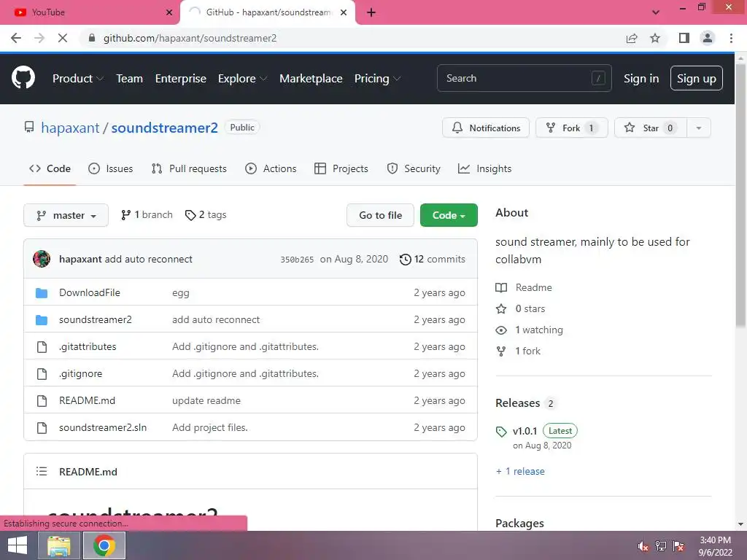Click the DownloadFile folder icon
Image resolution: width=747 pixels, height=560 pixels.
click(x=42, y=293)
